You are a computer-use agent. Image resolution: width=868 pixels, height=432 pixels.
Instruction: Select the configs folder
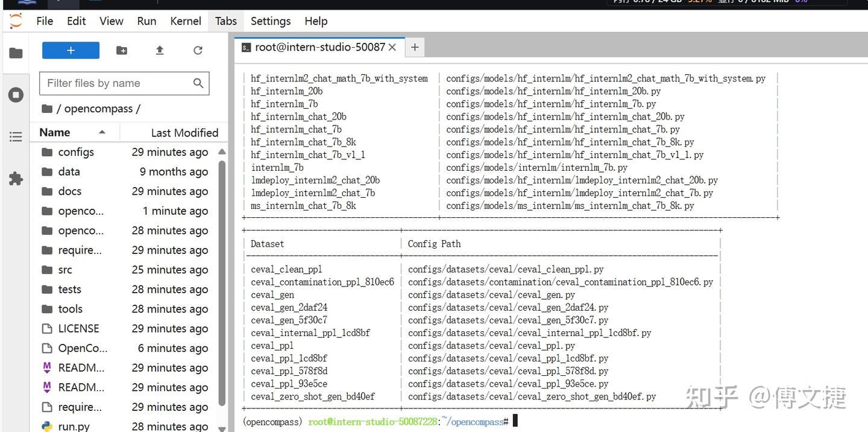pos(125,152)
